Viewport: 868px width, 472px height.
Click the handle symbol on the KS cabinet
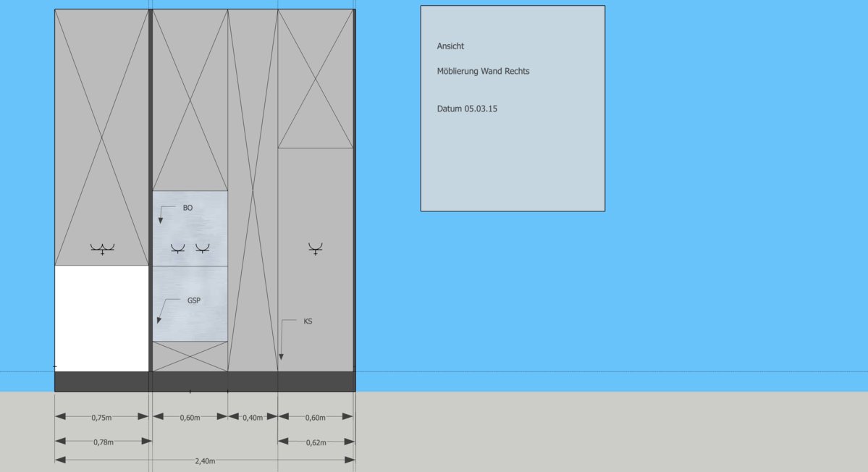(315, 249)
